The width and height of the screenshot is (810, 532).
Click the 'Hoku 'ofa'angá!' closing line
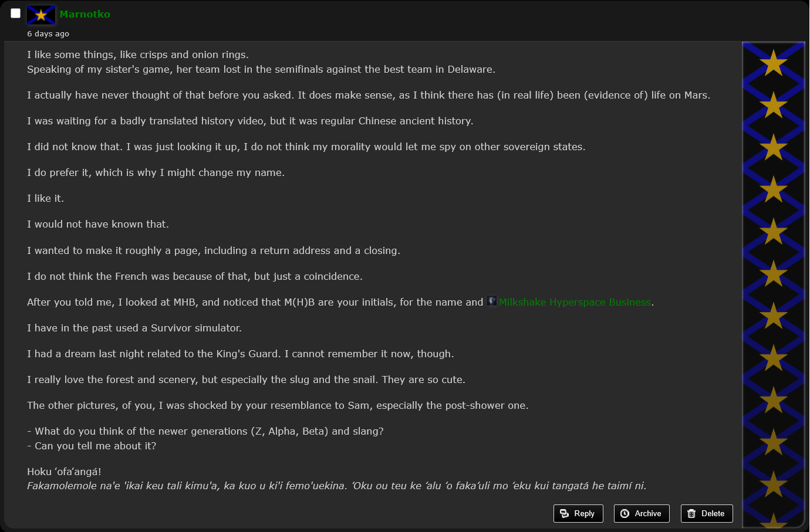(x=64, y=472)
